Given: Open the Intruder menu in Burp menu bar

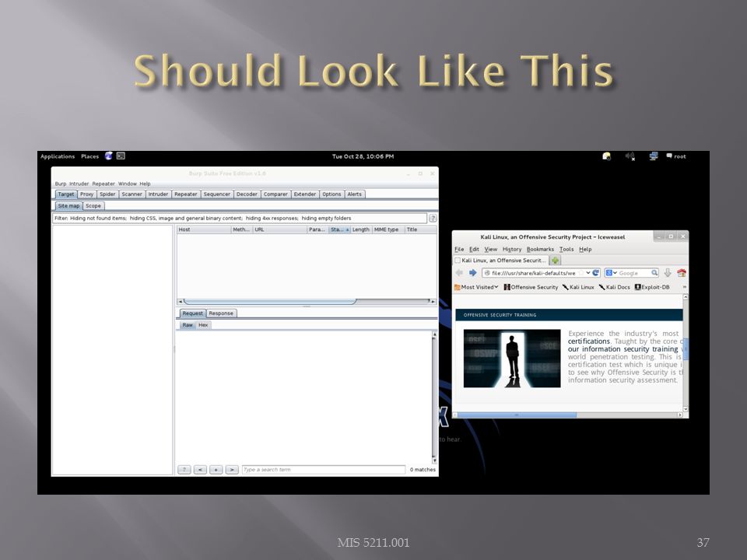Looking at the screenshot, I should pos(79,184).
